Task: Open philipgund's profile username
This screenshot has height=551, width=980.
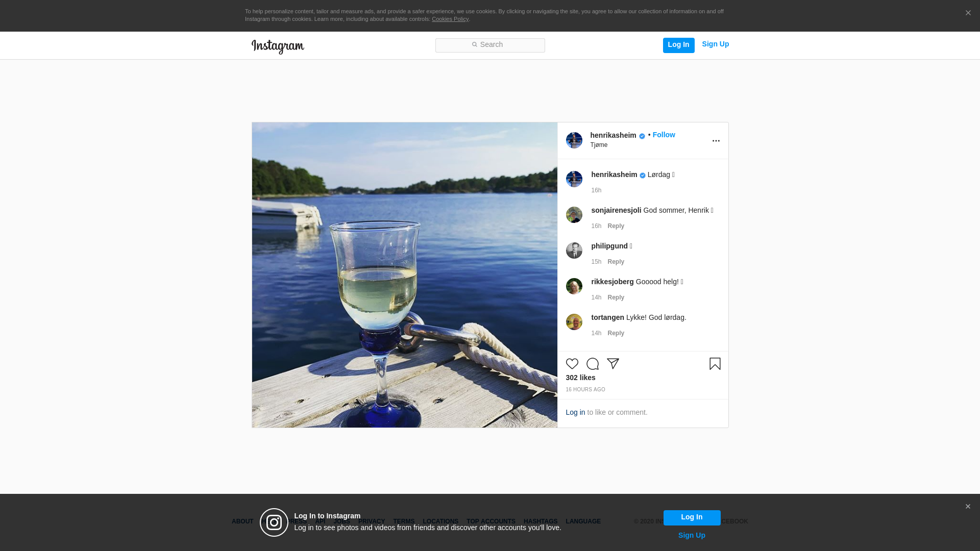Action: click(609, 246)
